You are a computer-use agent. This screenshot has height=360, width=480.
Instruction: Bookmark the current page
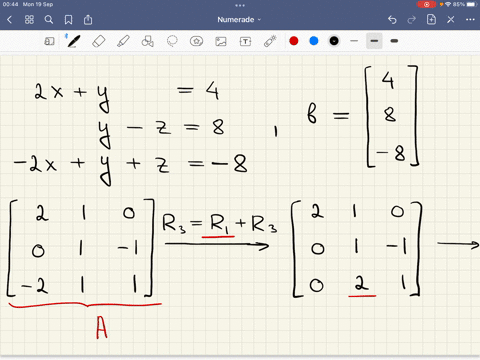pos(68,20)
